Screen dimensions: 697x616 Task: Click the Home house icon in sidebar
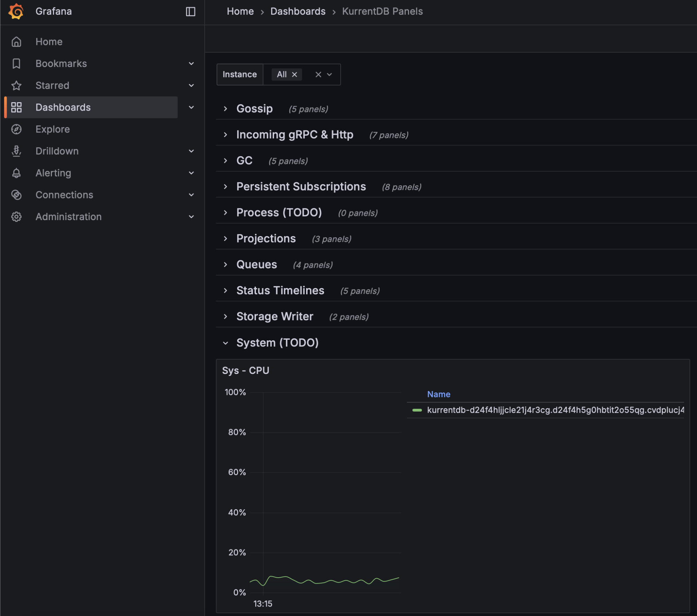pyautogui.click(x=16, y=42)
